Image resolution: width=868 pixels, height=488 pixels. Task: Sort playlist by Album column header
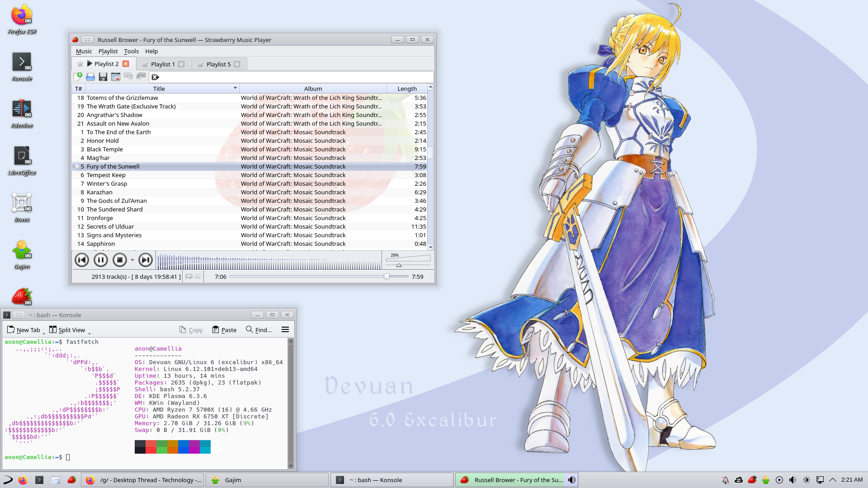pos(313,89)
